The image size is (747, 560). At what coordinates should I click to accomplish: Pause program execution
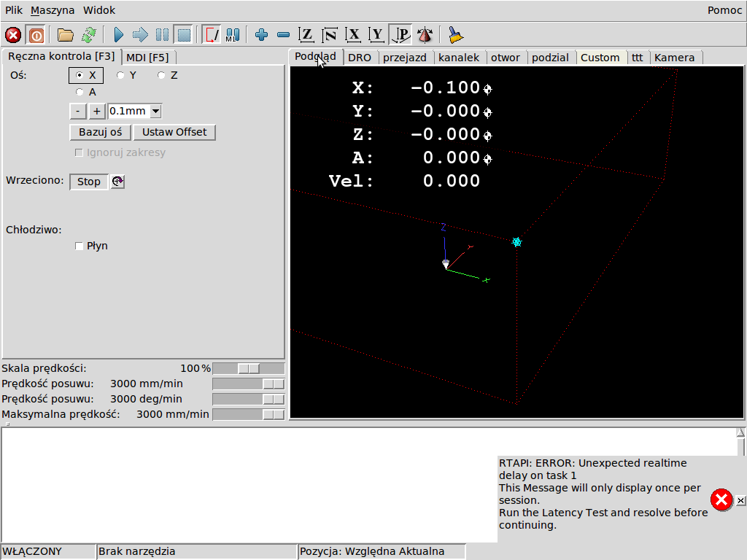[162, 35]
